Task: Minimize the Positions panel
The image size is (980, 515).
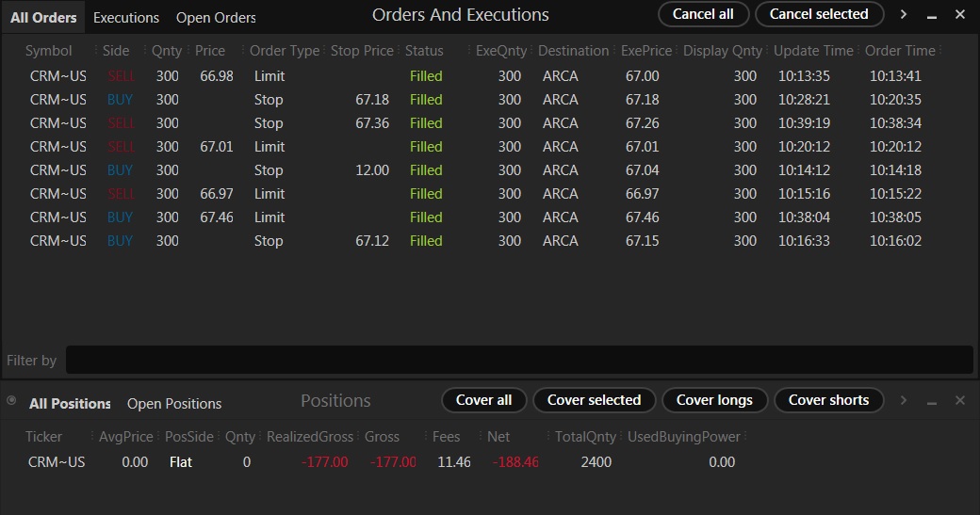Action: pos(931,401)
